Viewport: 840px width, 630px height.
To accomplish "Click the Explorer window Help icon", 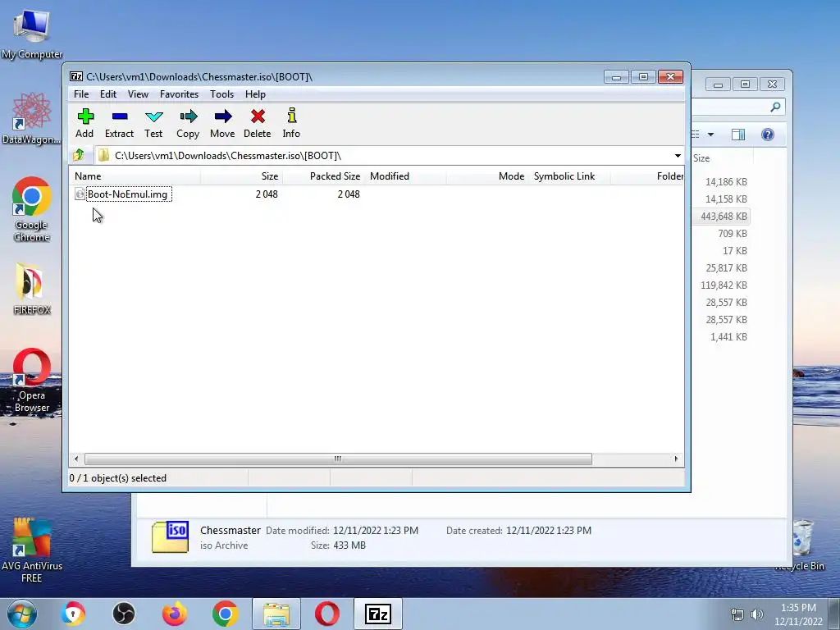I will [x=768, y=135].
